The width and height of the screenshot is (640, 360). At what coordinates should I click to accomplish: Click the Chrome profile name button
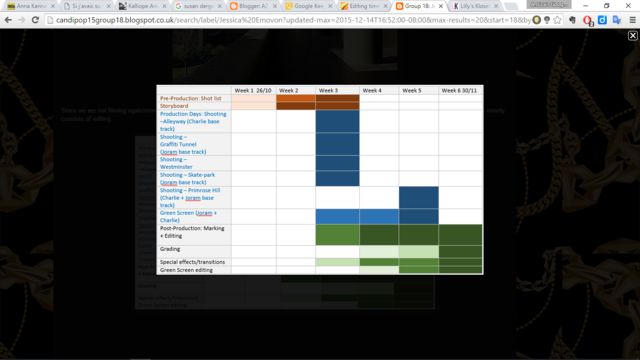549,4
